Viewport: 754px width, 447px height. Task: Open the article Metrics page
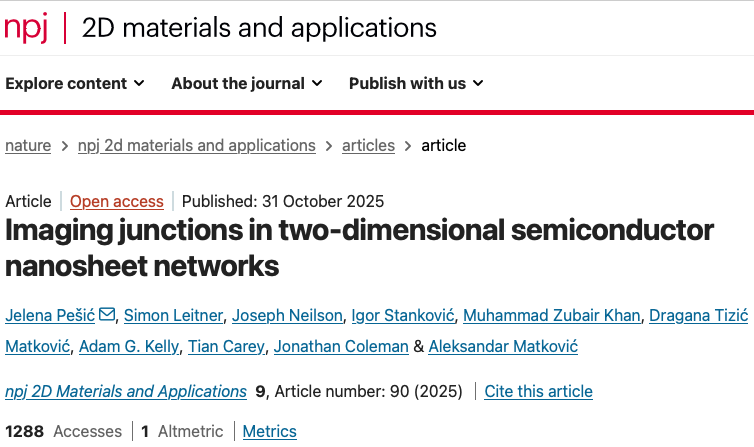pos(269,431)
